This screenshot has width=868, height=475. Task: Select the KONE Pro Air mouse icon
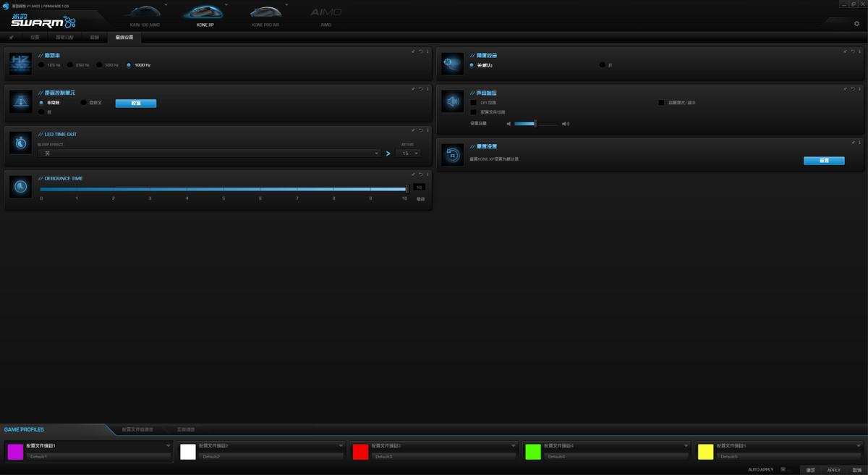[x=266, y=12]
